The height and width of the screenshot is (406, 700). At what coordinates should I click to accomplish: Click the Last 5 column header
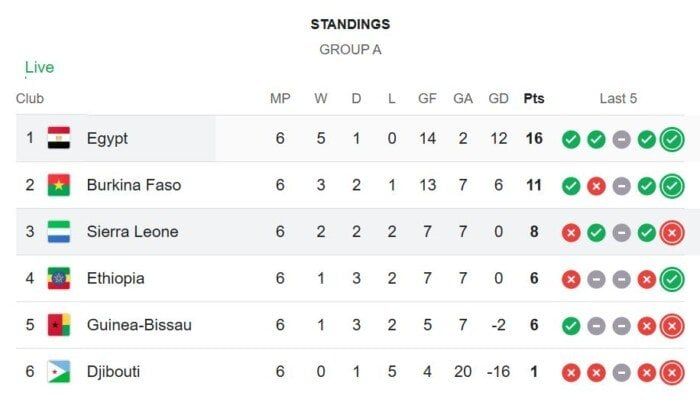(618, 98)
